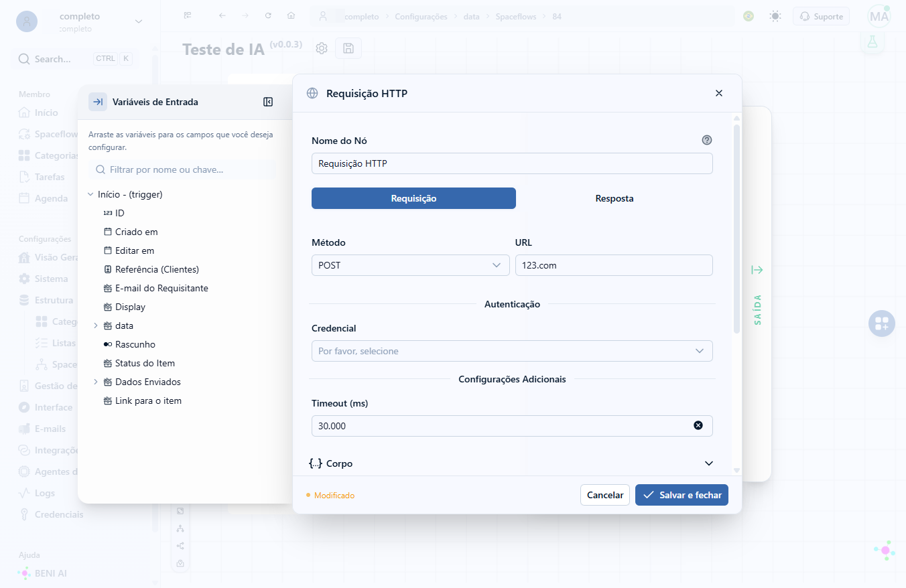
Task: Click the filter variables search field
Action: click(x=182, y=169)
